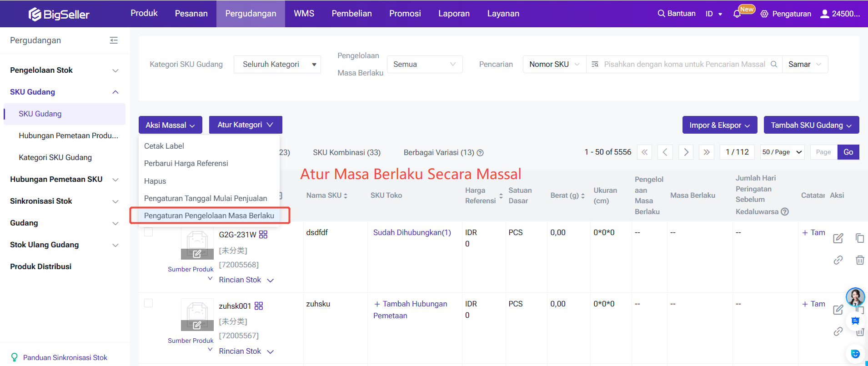Click edit icon for G2G-231W row
The image size is (868, 366).
838,238
